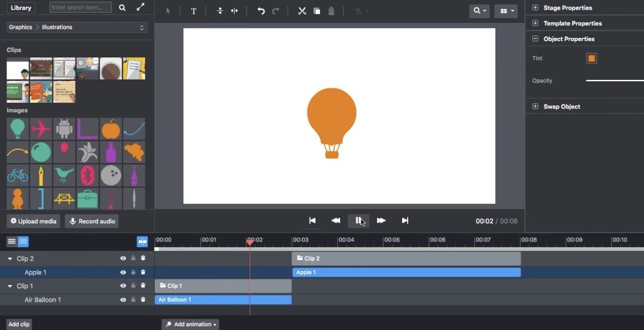
Task: Click Upload media button
Action: [x=33, y=221]
